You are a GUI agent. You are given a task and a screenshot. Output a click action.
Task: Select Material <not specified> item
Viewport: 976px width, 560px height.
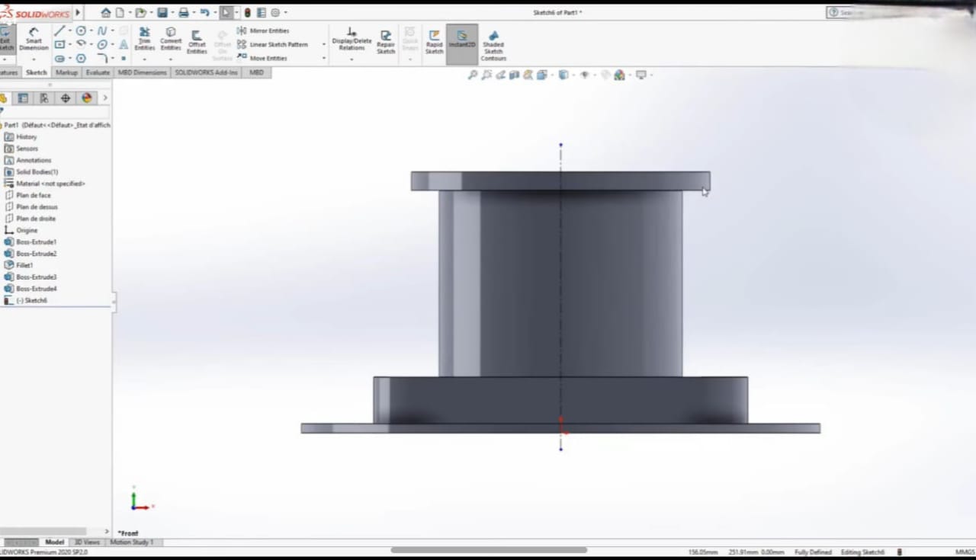pos(44,184)
